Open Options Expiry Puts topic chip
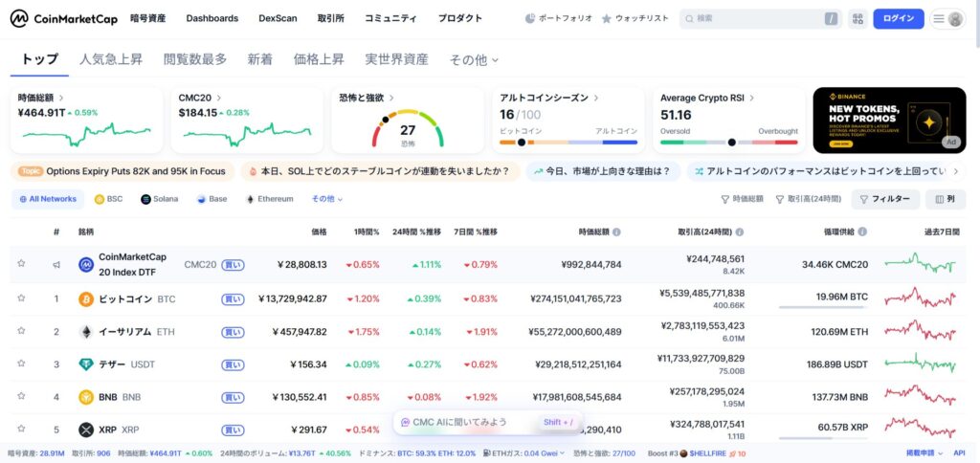Viewport: 980px width, 463px height. click(x=122, y=171)
